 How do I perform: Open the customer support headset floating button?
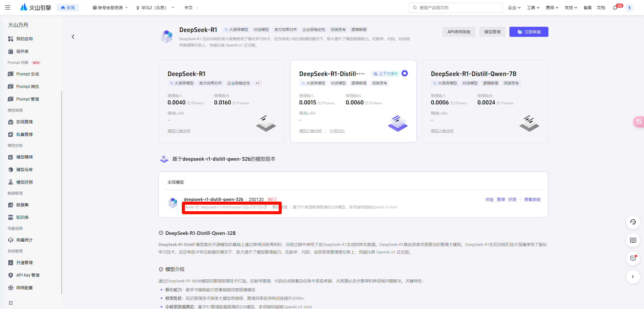[x=633, y=222]
